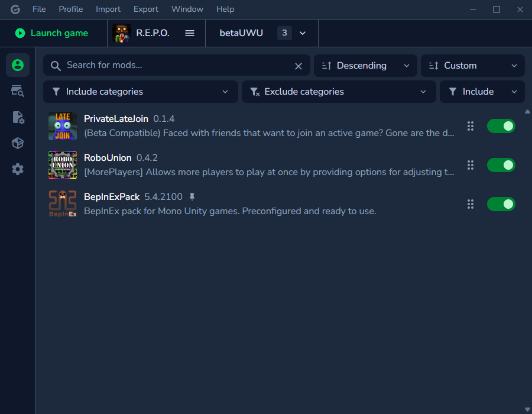Click the RoboUnion MorePlayers description
The width and height of the screenshot is (532, 414).
[269, 172]
